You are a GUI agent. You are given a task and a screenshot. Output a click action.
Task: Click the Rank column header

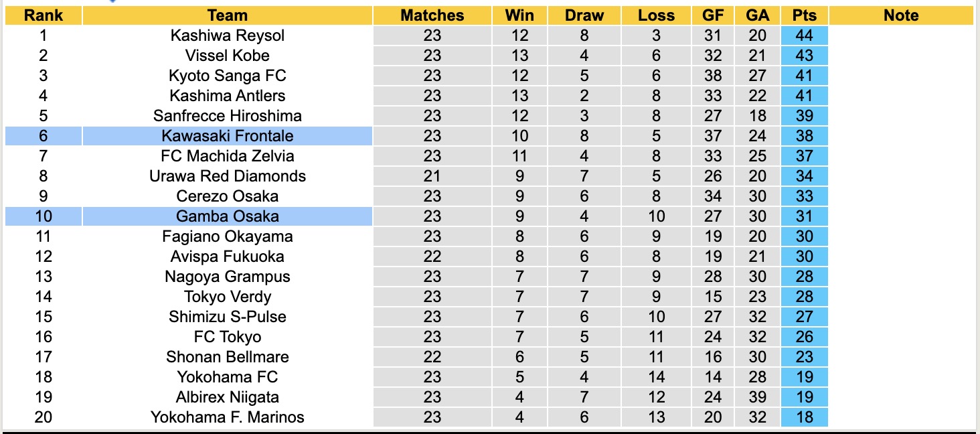tap(44, 15)
